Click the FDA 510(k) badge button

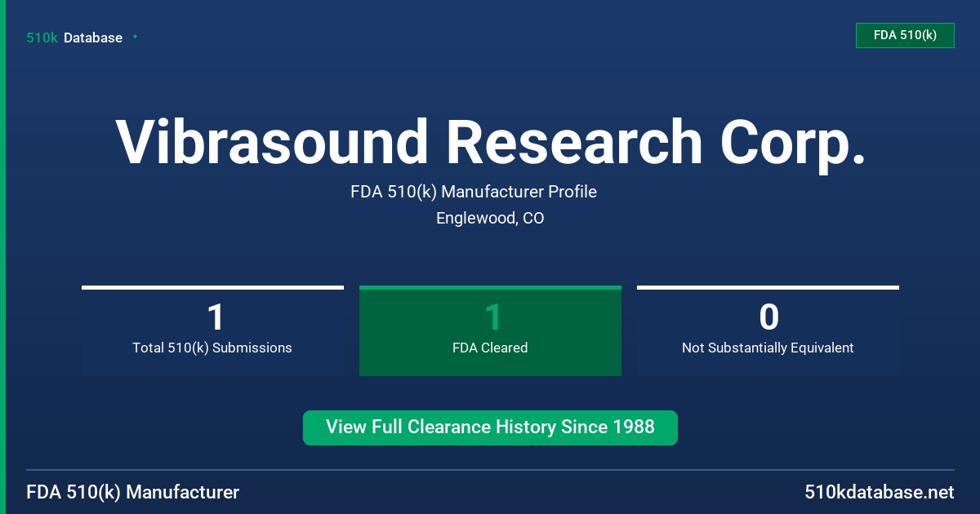(905, 36)
